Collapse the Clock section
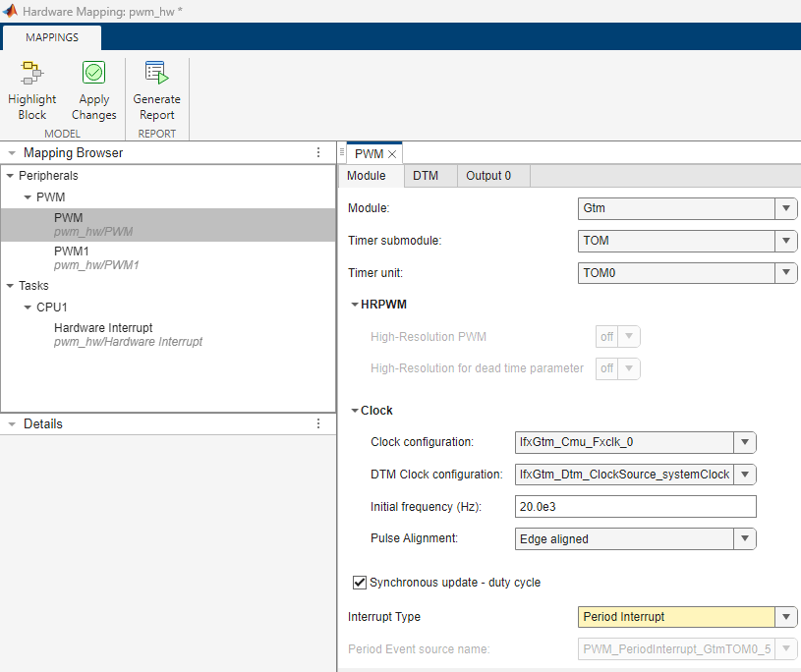The height and width of the screenshot is (672, 801). pyautogui.click(x=355, y=410)
